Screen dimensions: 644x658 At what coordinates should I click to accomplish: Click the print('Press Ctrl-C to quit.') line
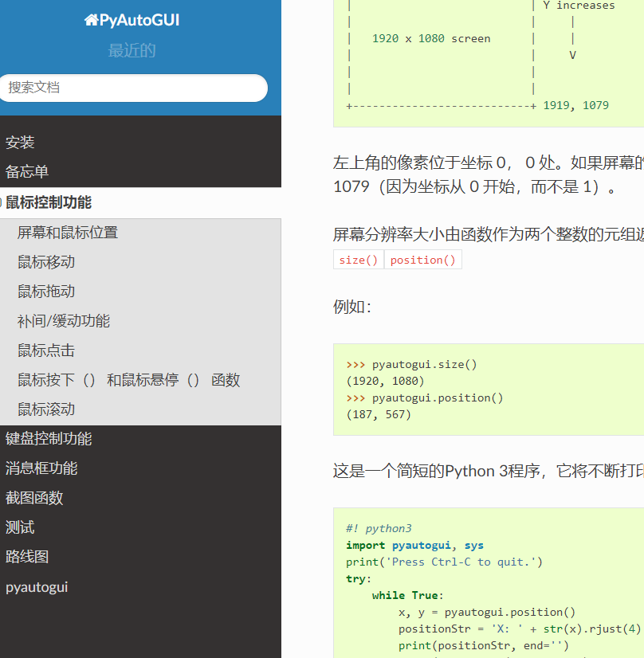(444, 562)
